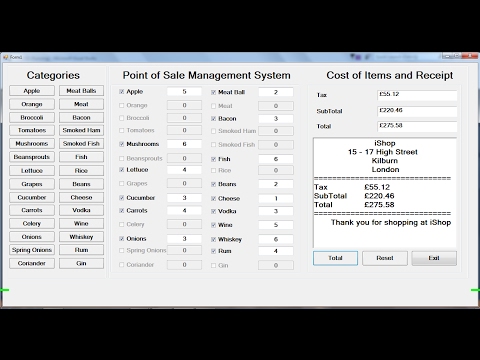Enable the Grapes checkbox
The height and width of the screenshot is (360, 480).
coord(122,183)
